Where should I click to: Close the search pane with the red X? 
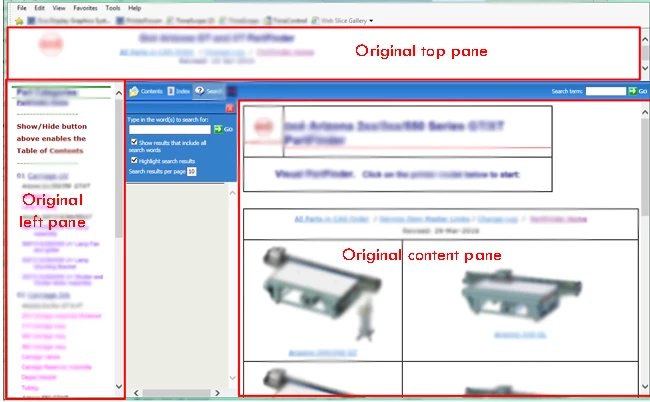click(230, 108)
